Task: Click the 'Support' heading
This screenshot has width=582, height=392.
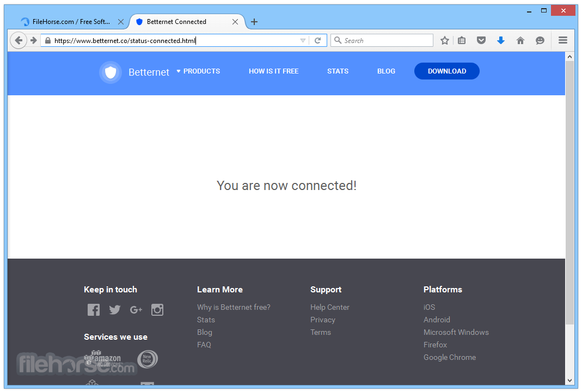Action: tap(326, 290)
